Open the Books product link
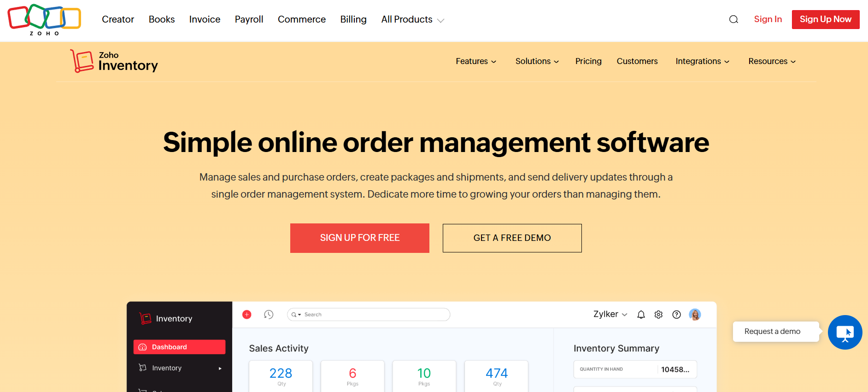868x392 pixels. coord(162,19)
